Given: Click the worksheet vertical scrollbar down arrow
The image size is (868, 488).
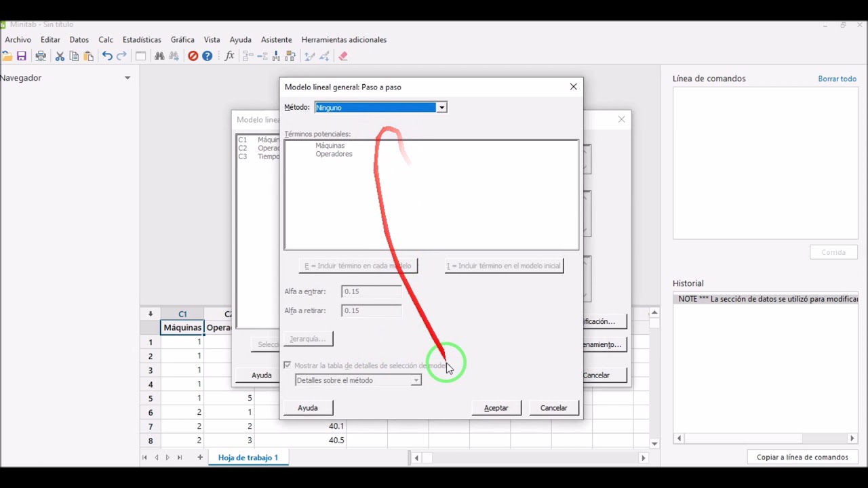Looking at the screenshot, I should pyautogui.click(x=654, y=444).
